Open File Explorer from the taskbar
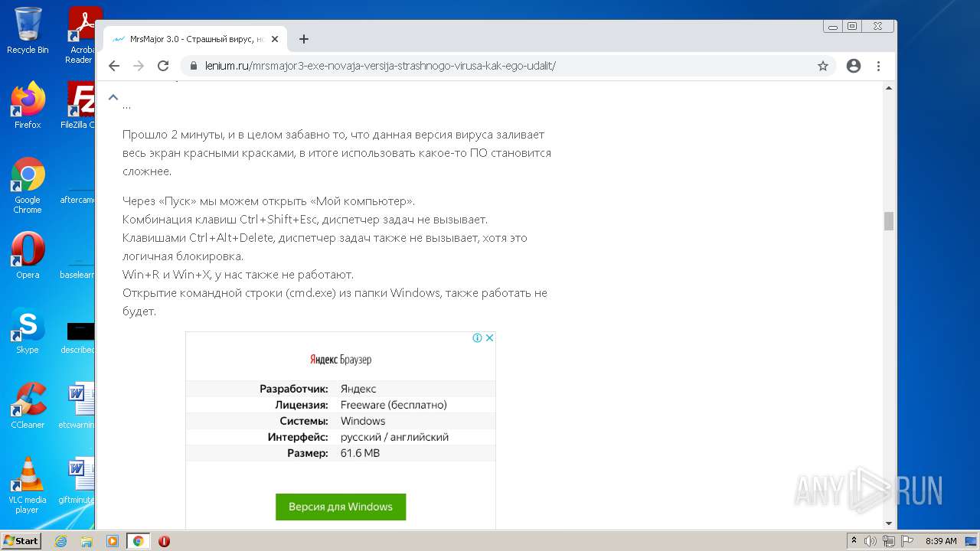This screenshot has width=980, height=551. tap(87, 541)
